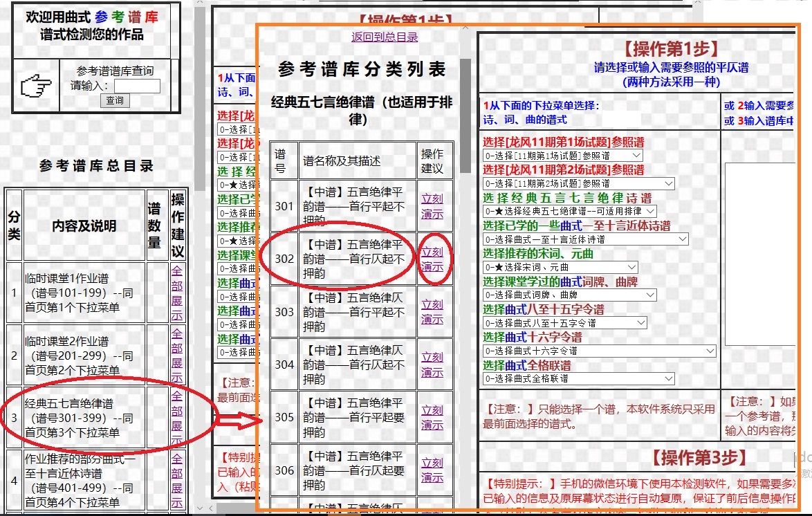Click the pointing hand icon
The width and height of the screenshot is (812, 516).
37,86
